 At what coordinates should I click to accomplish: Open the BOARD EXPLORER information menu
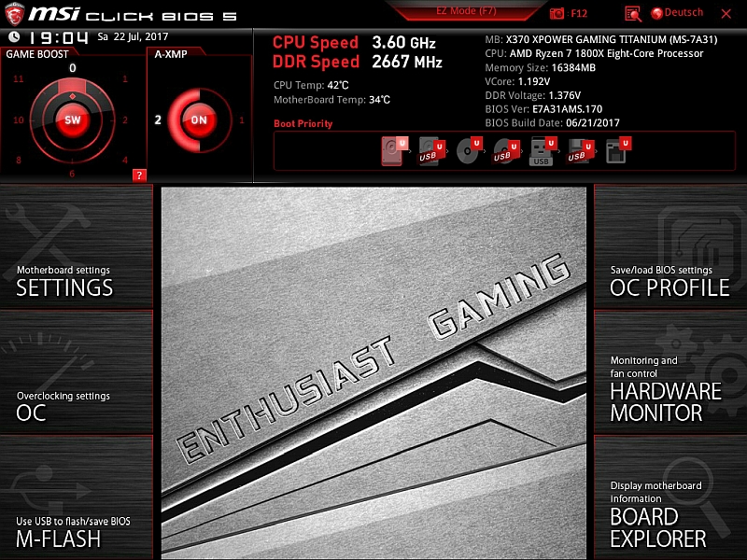[x=670, y=497]
